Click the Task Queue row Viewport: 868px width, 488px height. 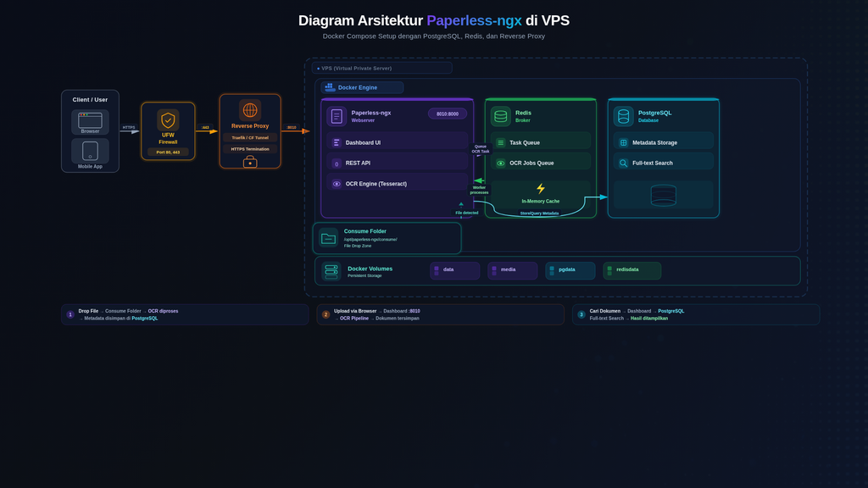541,142
